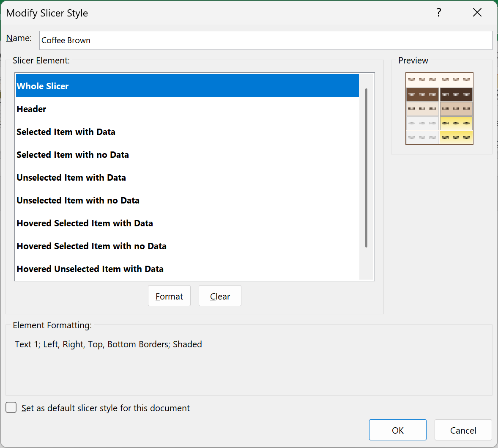The width and height of the screenshot is (498, 448).
Task: Select Hovered Unselected Item with Data
Action: (x=187, y=269)
